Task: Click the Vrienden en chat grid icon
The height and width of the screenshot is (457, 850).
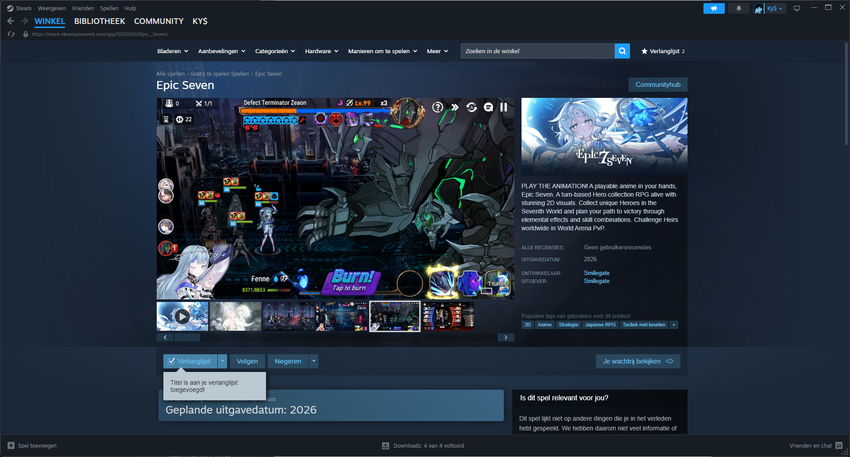Action: pos(839,446)
